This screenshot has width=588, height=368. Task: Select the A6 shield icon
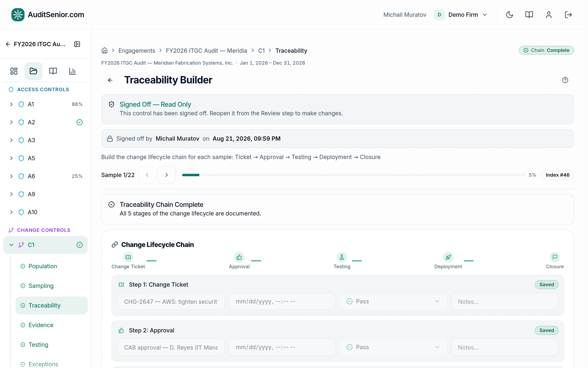(x=21, y=176)
